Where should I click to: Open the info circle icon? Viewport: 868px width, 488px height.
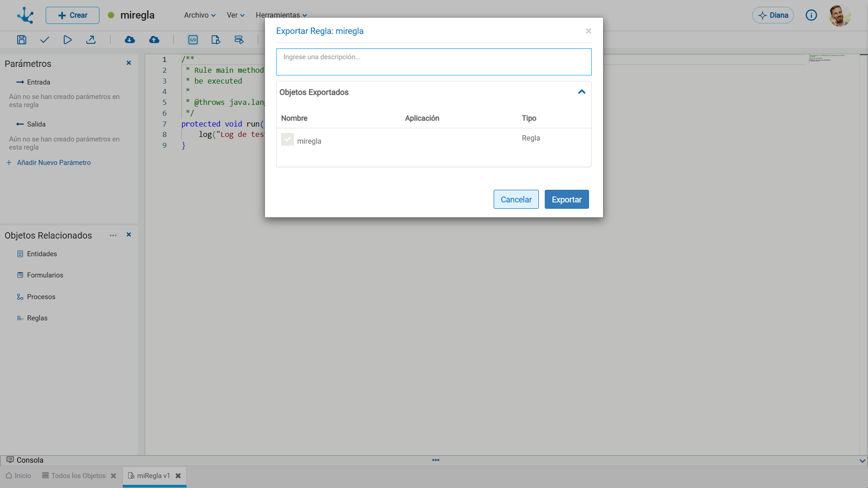coord(811,15)
